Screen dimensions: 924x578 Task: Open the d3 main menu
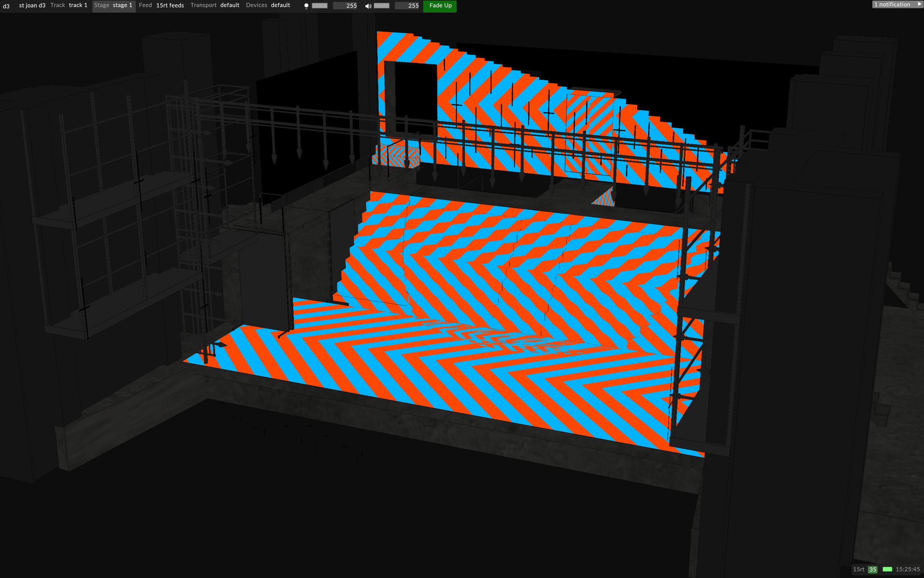pyautogui.click(x=6, y=6)
